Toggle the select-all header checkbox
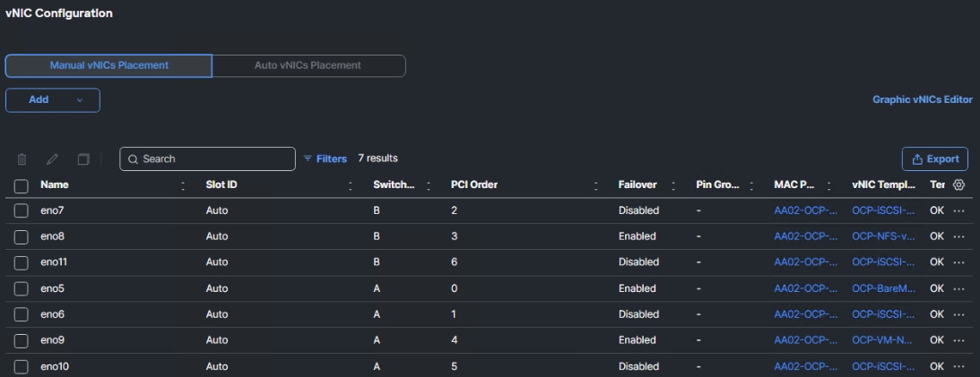The image size is (980, 377). point(22,185)
